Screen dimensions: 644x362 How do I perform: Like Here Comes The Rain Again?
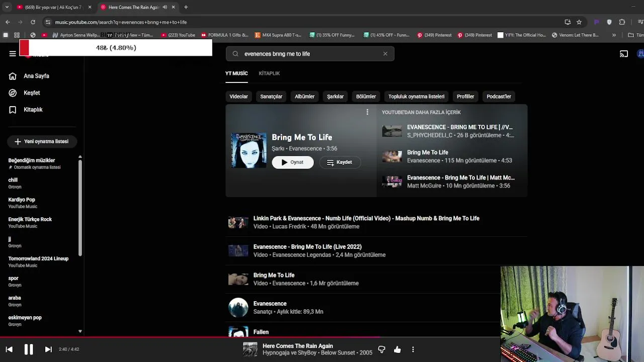[397, 349]
